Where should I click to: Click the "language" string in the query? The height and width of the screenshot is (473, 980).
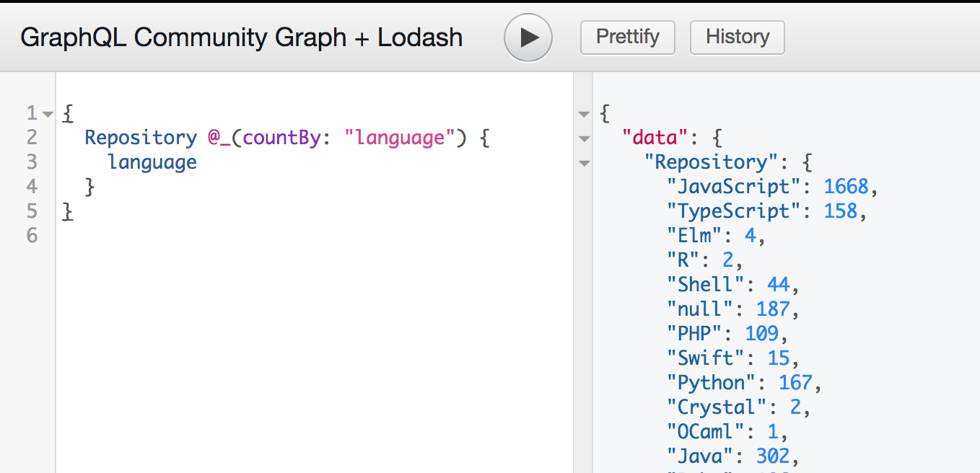(398, 138)
